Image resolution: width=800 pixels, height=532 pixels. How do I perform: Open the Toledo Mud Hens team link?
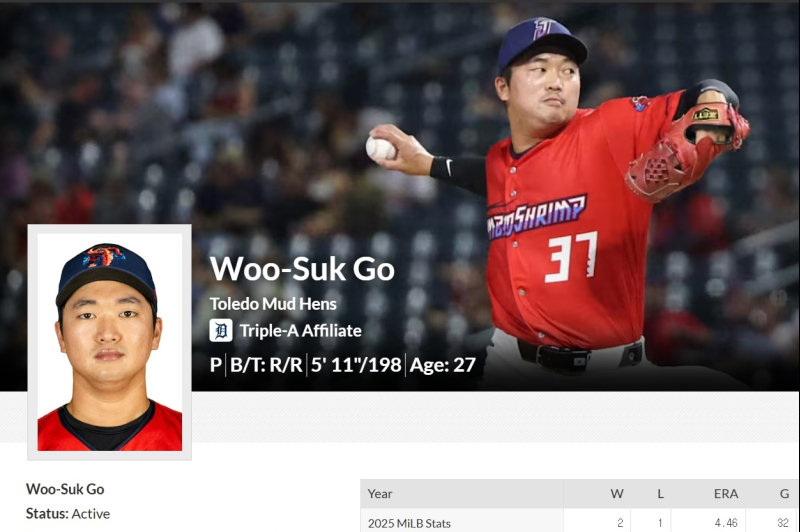point(273,304)
